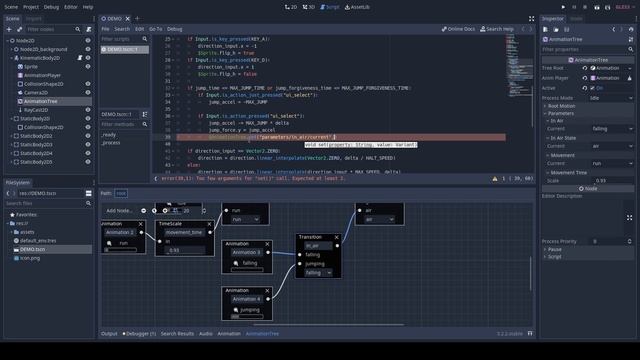Revert the Tree Root property
The image size is (640, 360).
tap(584, 68)
